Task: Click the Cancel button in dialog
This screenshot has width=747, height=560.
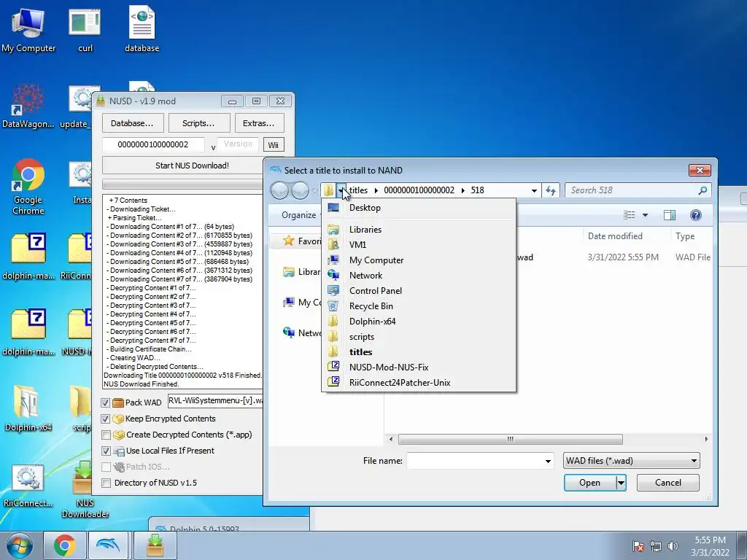Action: point(668,483)
